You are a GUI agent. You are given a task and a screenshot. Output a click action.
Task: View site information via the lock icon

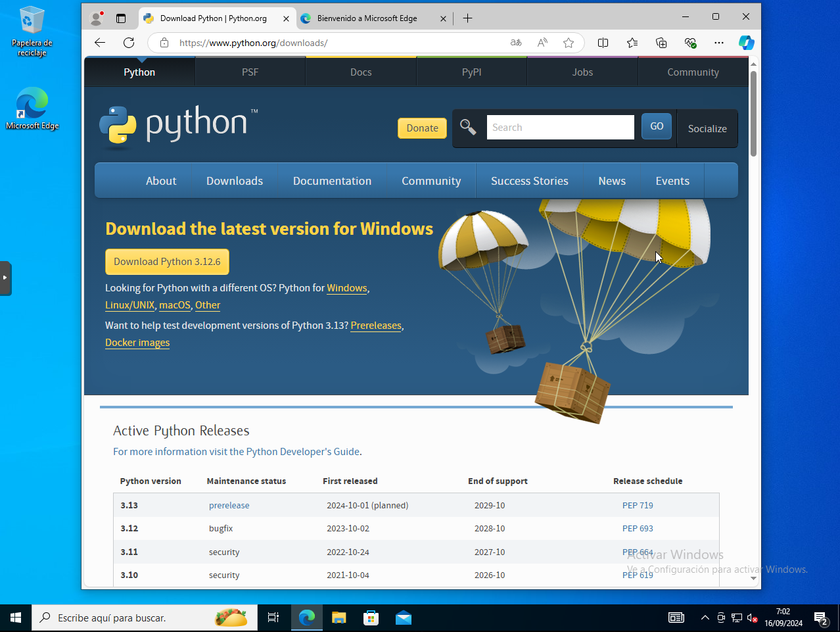pyautogui.click(x=164, y=43)
